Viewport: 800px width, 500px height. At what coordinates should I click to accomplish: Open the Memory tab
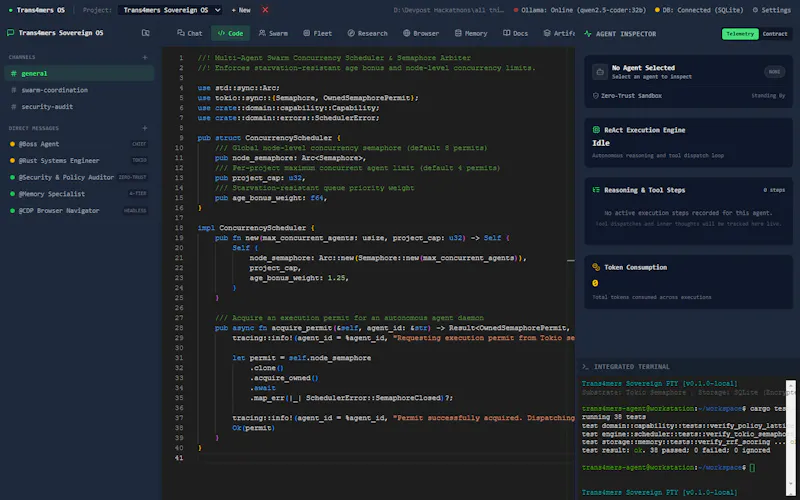[x=471, y=33]
